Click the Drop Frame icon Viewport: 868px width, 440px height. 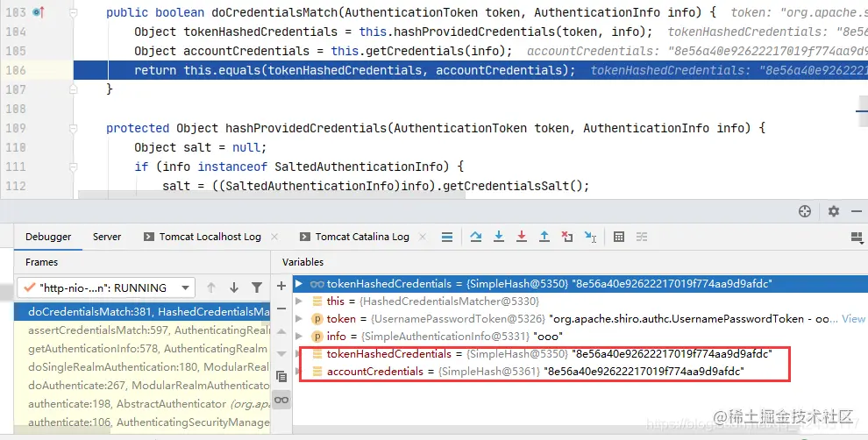coord(567,237)
